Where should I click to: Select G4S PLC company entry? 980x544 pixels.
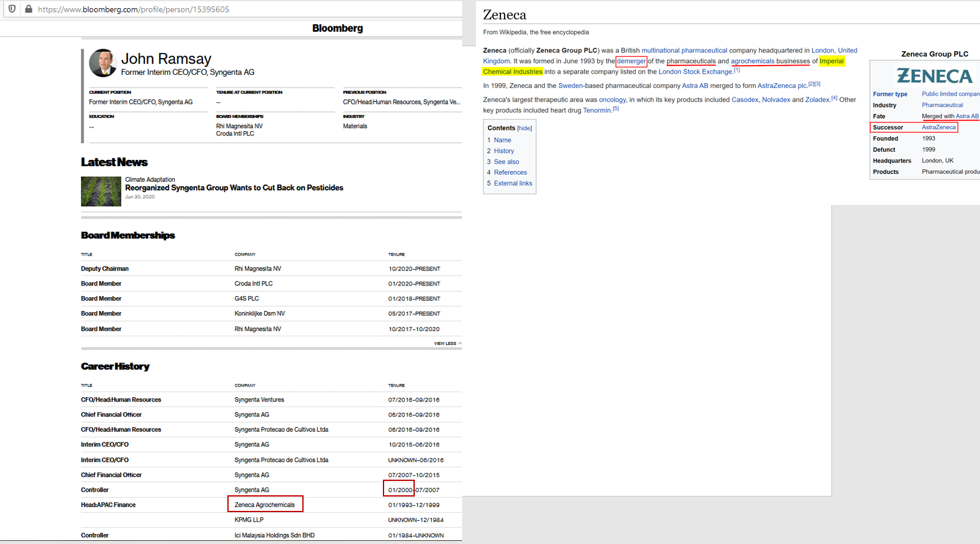click(247, 299)
